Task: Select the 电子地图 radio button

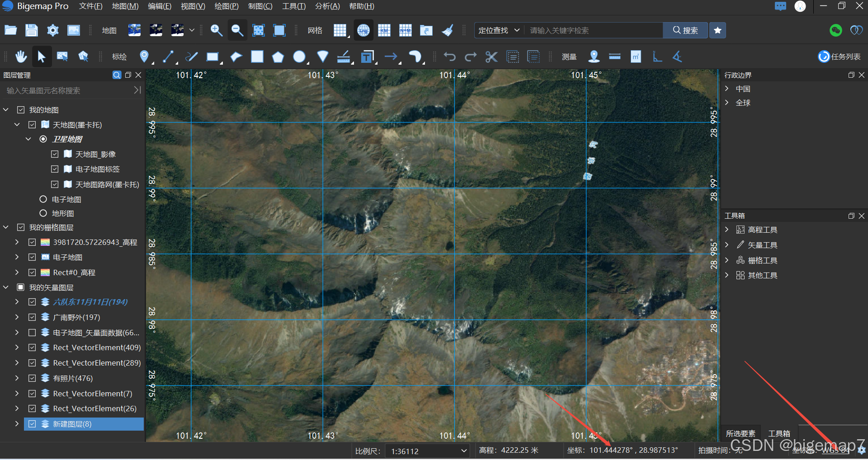Action: (x=43, y=199)
